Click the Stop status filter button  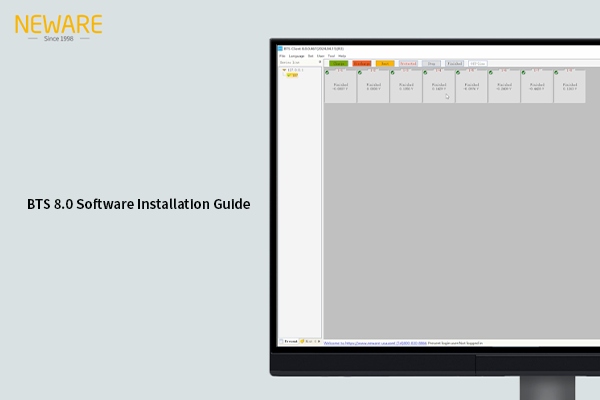pos(431,63)
